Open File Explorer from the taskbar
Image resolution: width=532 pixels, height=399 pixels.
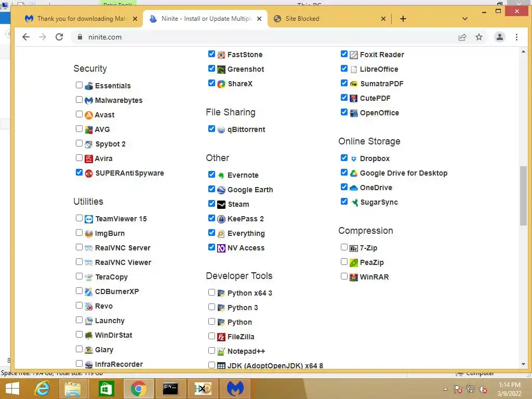point(73,389)
